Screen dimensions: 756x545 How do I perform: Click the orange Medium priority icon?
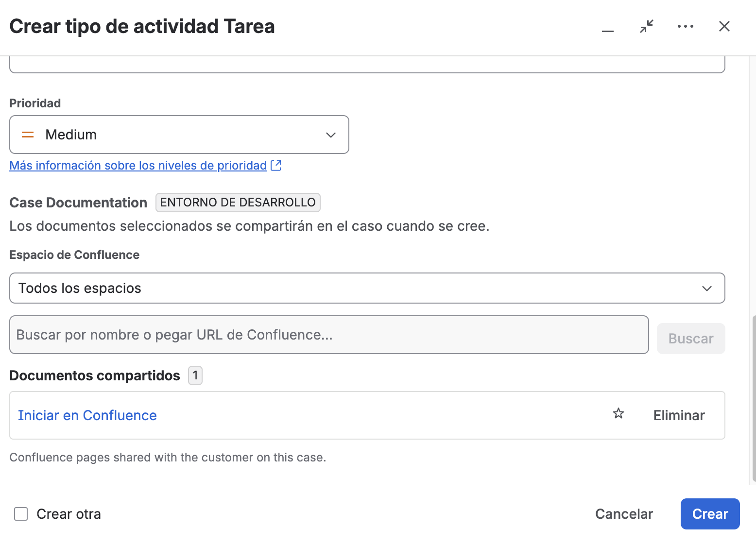tap(28, 135)
